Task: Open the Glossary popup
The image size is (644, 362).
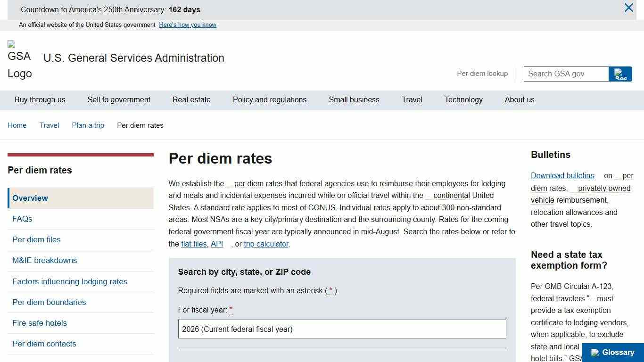Action: click(x=611, y=352)
